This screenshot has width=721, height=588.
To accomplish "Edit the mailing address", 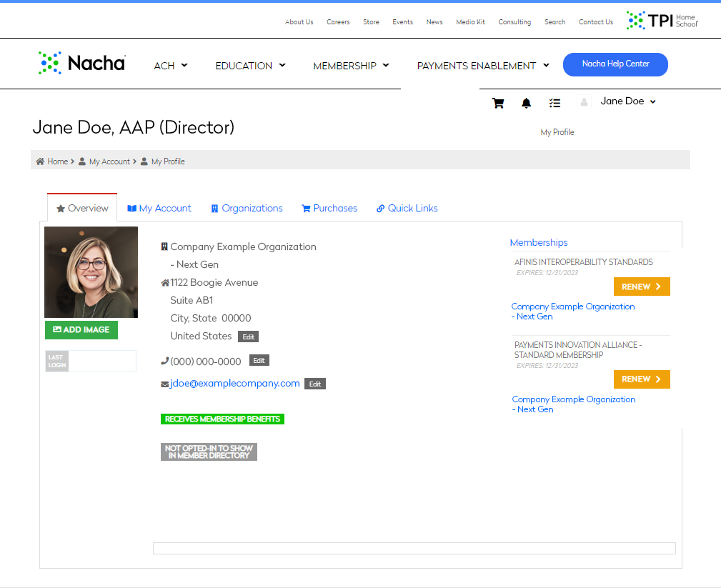I will [x=248, y=337].
